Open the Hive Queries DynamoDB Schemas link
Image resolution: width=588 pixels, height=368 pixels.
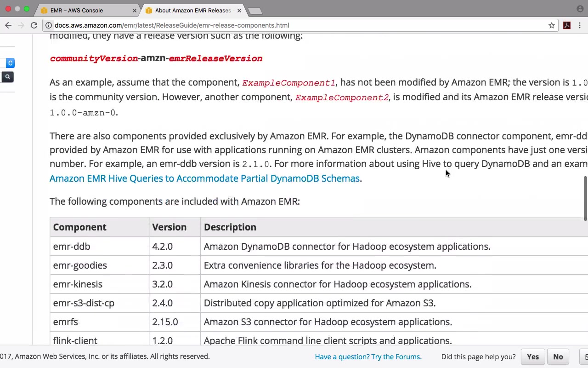(x=204, y=178)
